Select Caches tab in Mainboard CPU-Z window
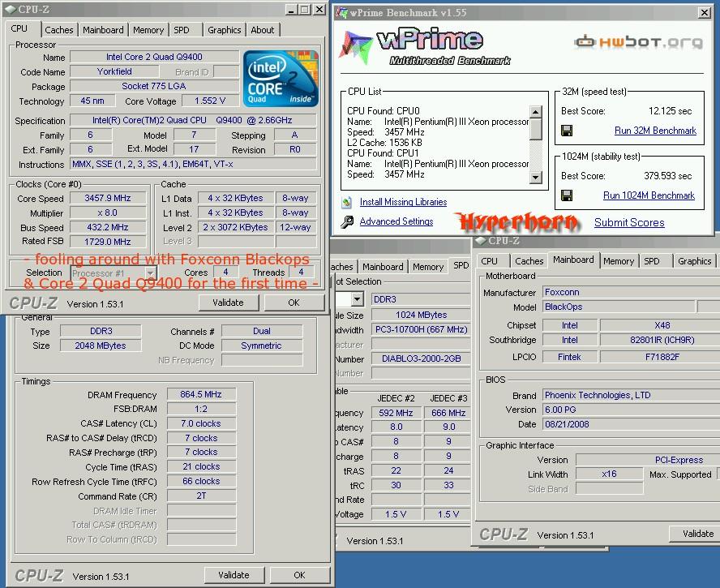The width and height of the screenshot is (720, 588). [529, 261]
